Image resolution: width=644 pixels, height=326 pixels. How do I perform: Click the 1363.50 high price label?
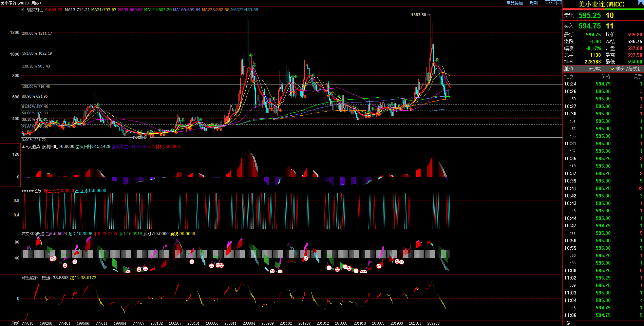pyautogui.click(x=418, y=15)
